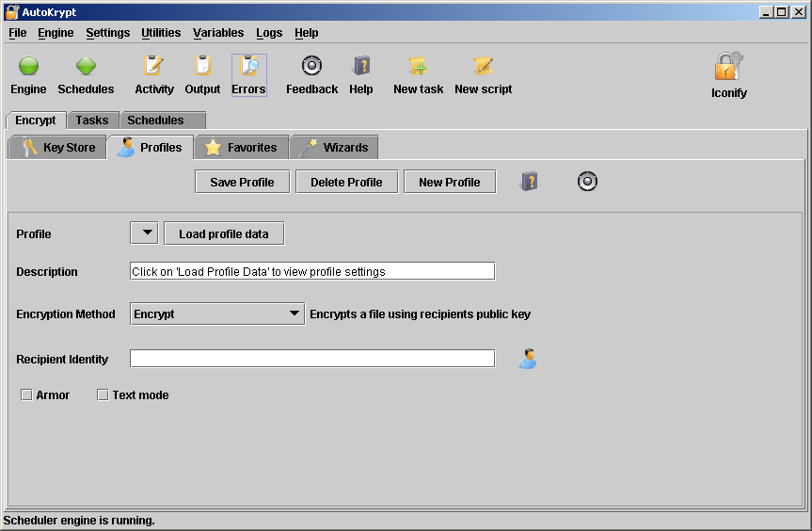Image resolution: width=812 pixels, height=531 pixels.
Task: Open the Feedback toolbar icon
Action: [311, 66]
